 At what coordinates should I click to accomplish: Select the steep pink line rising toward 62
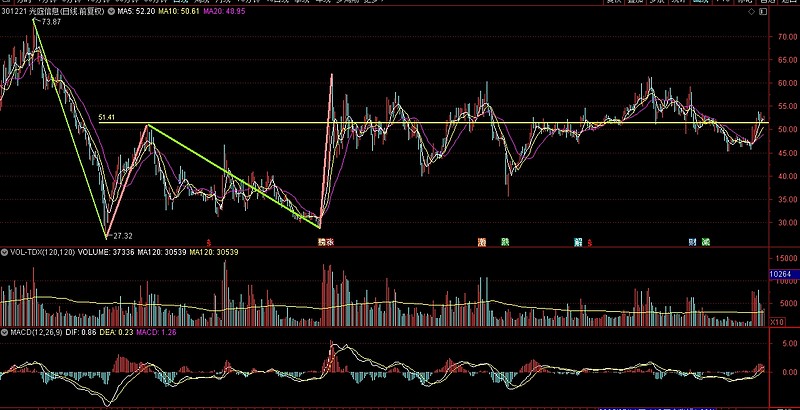click(x=326, y=150)
